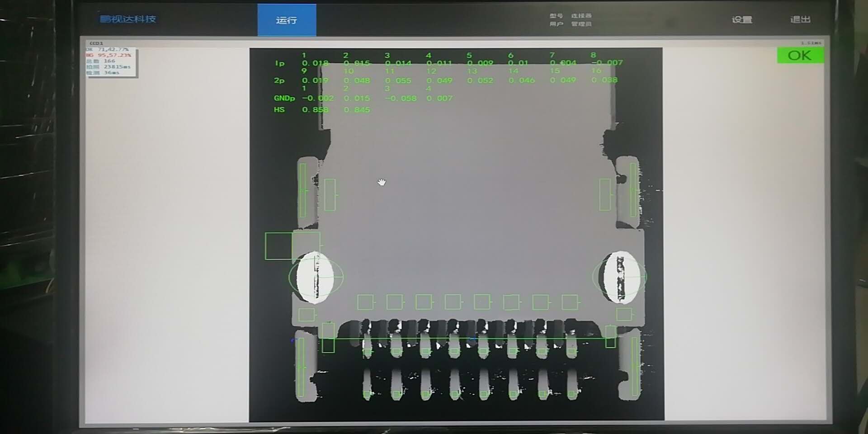The height and width of the screenshot is (434, 868).
Task: Select the elliptical ROI on left screw hole
Action: click(316, 277)
